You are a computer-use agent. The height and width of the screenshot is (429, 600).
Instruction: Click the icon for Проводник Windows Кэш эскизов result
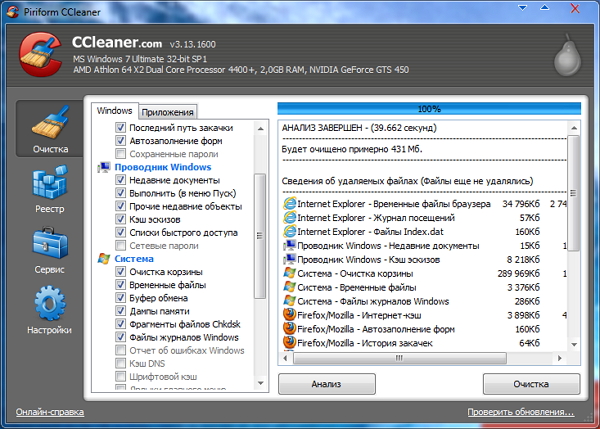pyautogui.click(x=289, y=259)
